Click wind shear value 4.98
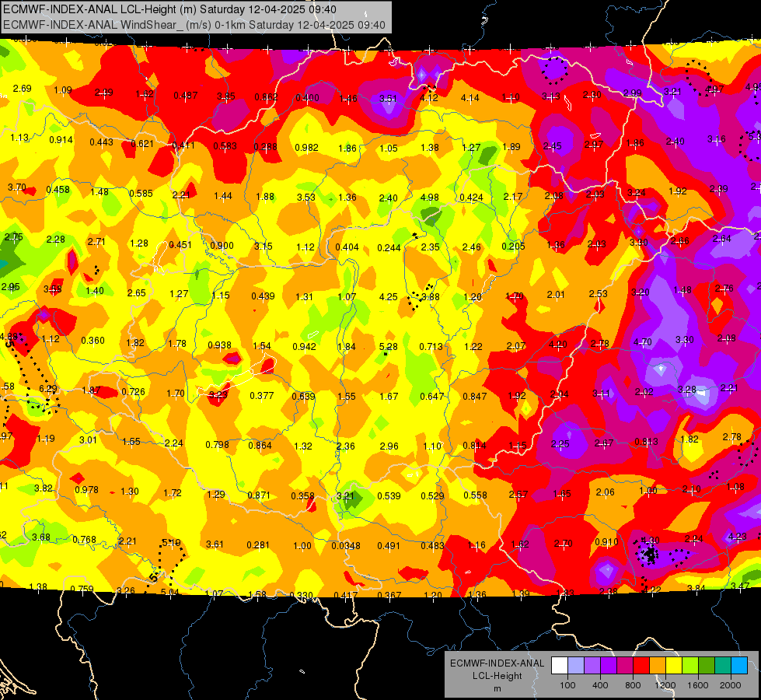The image size is (761, 700). coord(430,198)
